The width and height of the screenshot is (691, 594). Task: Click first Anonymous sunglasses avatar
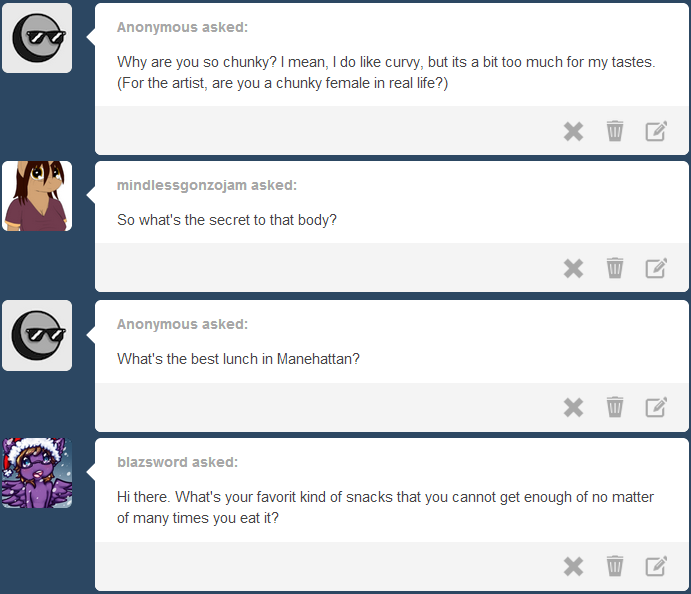(37, 38)
